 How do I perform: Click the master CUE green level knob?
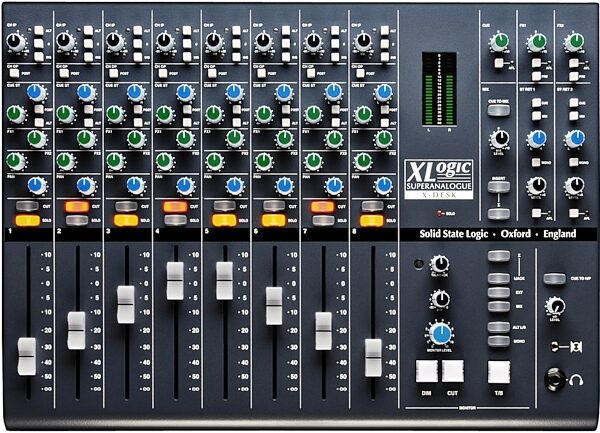coord(499,41)
